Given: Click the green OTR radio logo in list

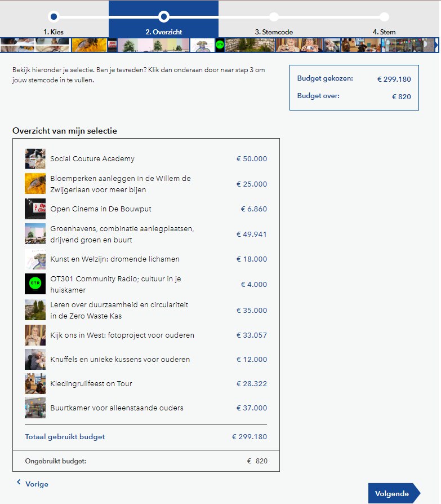Looking at the screenshot, I should click(x=35, y=284).
